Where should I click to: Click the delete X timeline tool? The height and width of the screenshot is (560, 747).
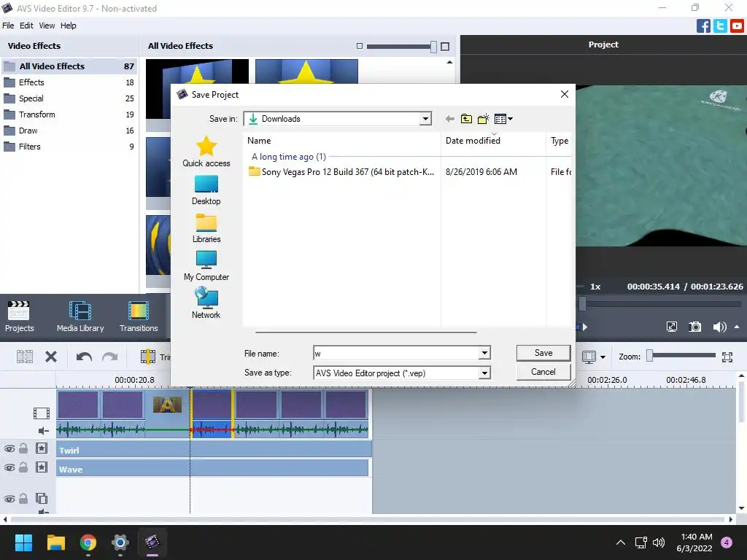tap(51, 357)
